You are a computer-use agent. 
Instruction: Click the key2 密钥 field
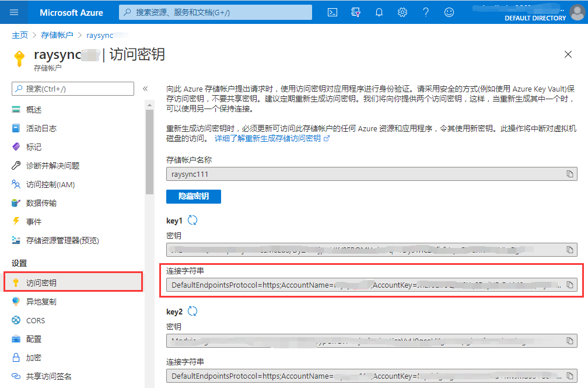click(372, 341)
